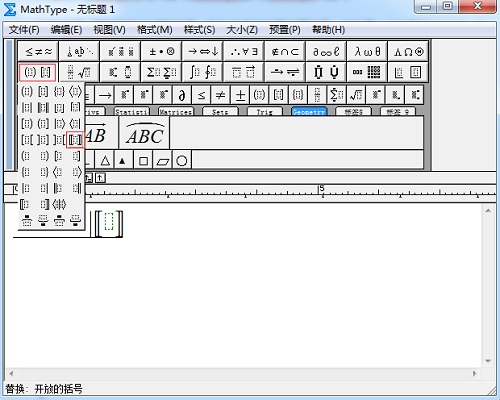
Task: Insert ± from the small symbol bar
Action: (x=240, y=95)
